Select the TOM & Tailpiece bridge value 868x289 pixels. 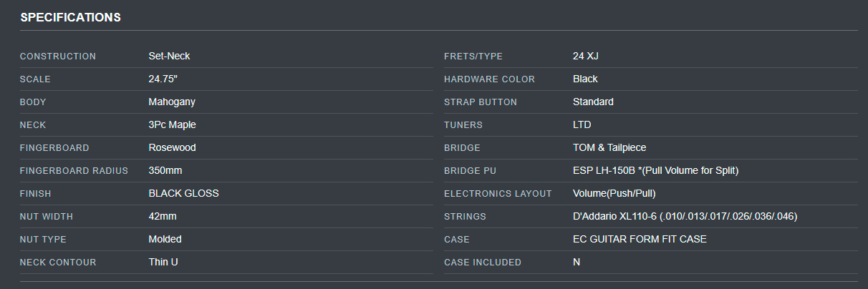click(x=609, y=147)
